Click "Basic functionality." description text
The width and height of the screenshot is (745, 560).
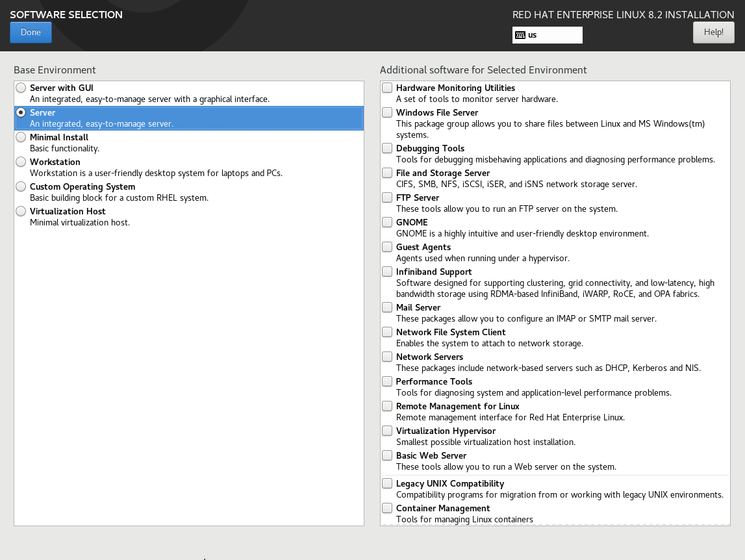(x=64, y=149)
